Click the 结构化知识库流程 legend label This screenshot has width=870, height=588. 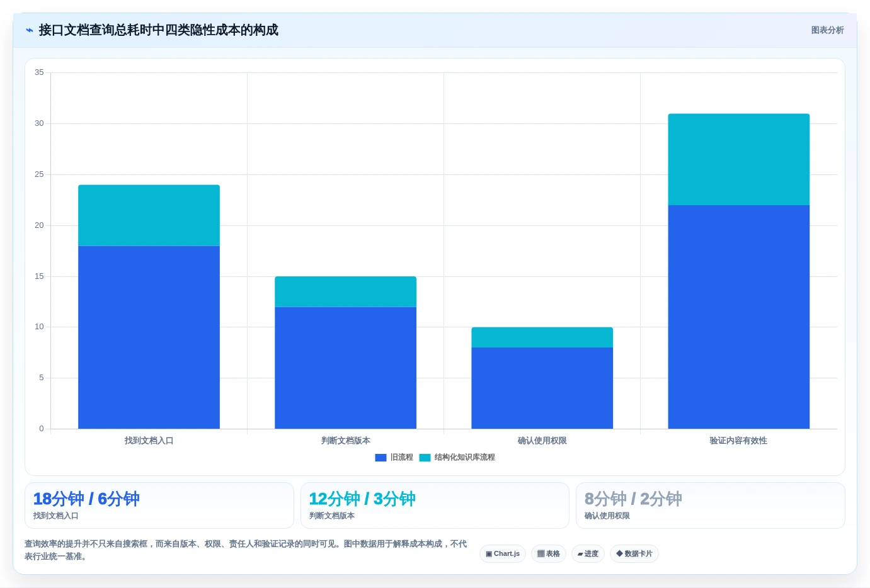(465, 458)
